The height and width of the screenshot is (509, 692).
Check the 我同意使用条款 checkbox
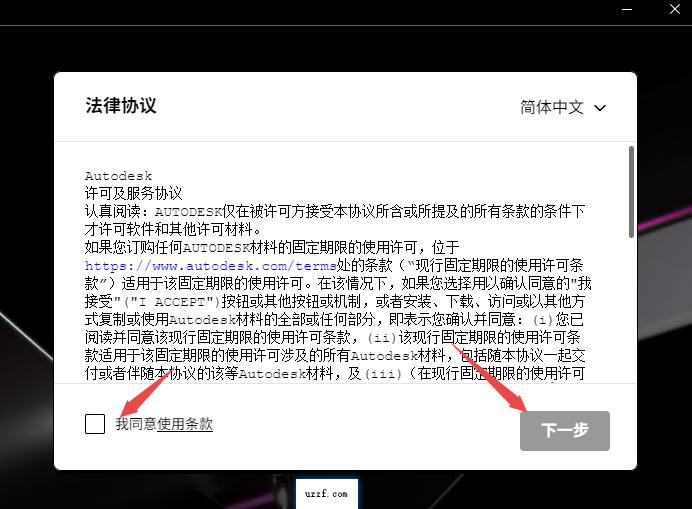point(95,424)
